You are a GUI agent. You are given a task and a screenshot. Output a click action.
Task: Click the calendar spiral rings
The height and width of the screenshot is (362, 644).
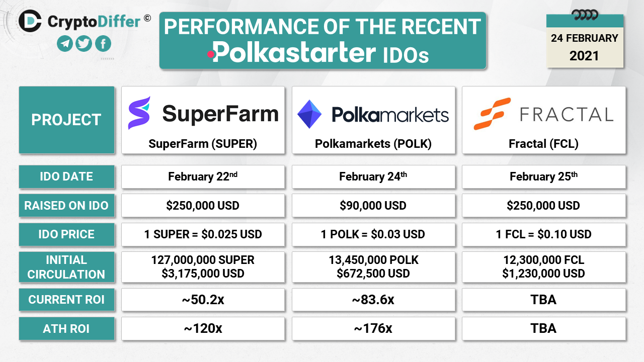pyautogui.click(x=586, y=14)
